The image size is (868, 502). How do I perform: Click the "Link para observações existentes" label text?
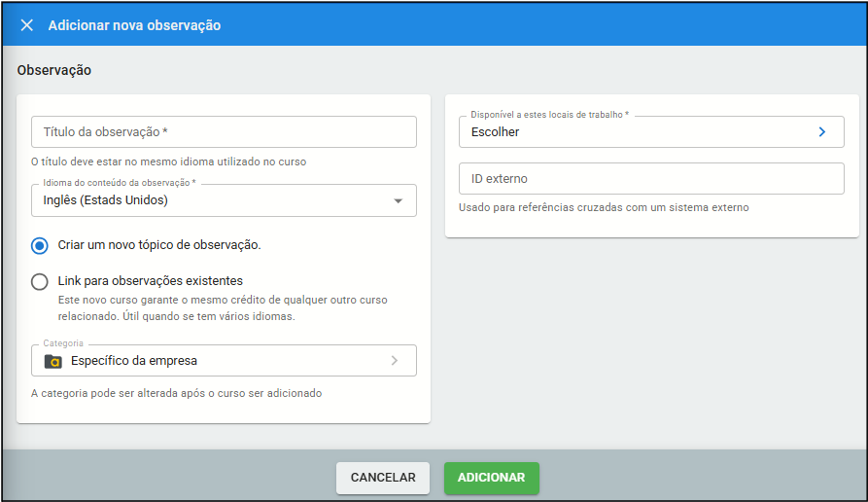point(150,281)
